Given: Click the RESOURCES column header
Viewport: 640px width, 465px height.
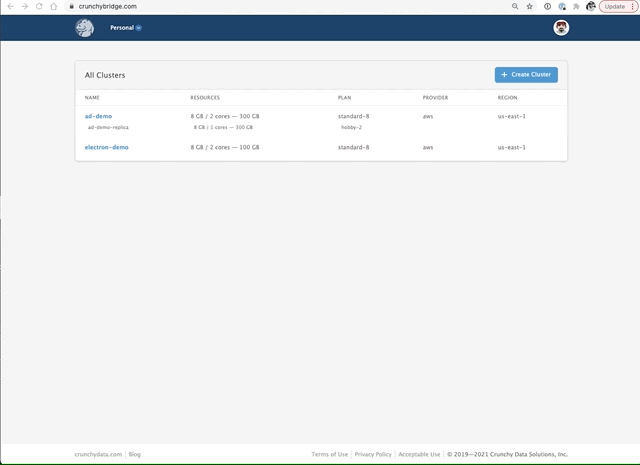Looking at the screenshot, I should coord(205,98).
